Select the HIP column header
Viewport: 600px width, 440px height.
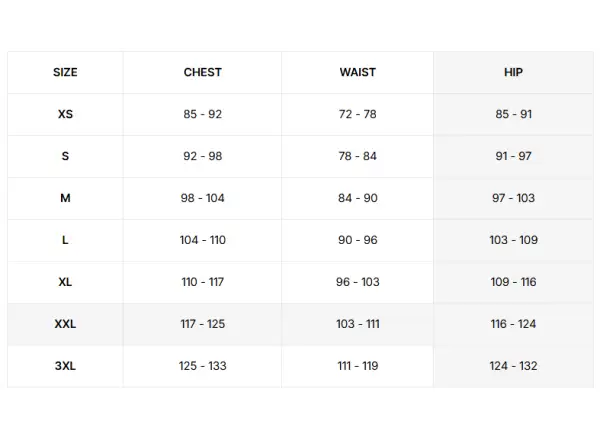click(513, 72)
